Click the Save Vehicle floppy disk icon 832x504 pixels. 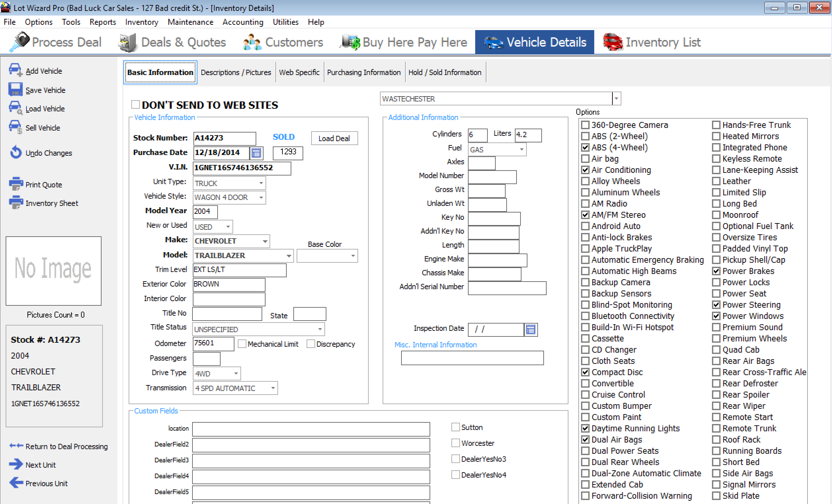pyautogui.click(x=15, y=90)
